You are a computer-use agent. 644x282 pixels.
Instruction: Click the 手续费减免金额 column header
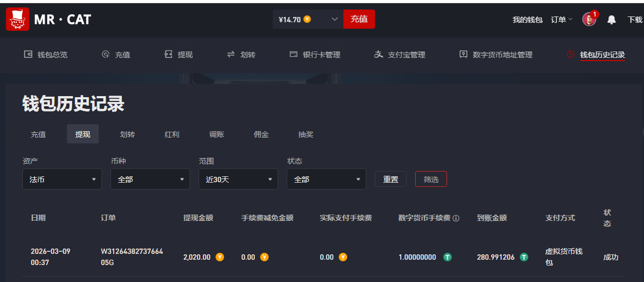(x=268, y=218)
